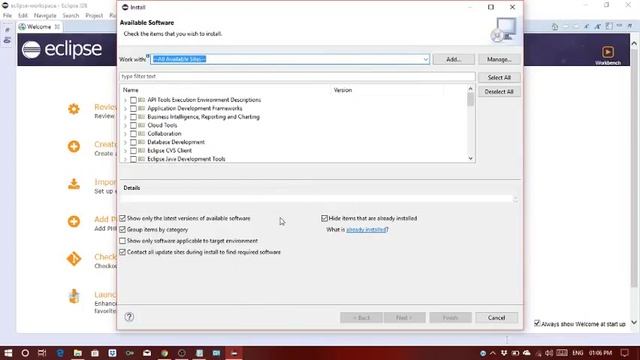The height and width of the screenshot is (360, 640).
Task: Open Cortana circle icon on taskbar
Action: (x=25, y=353)
